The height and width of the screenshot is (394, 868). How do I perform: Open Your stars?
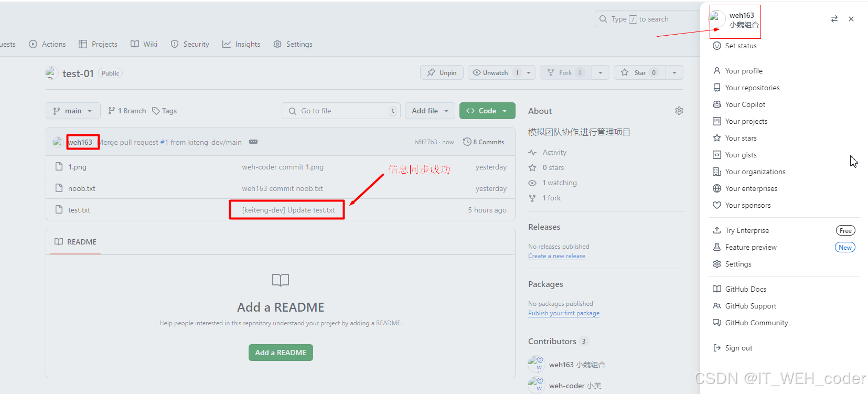coord(784,138)
